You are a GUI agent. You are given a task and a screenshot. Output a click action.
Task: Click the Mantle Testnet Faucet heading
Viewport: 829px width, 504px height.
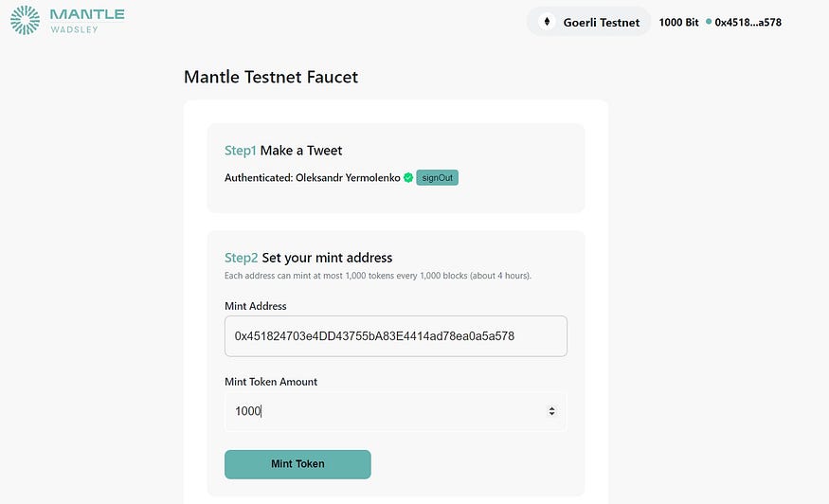point(271,77)
